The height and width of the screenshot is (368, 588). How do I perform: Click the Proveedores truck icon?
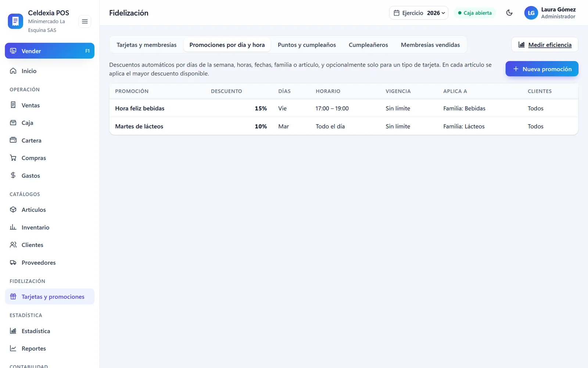pyautogui.click(x=13, y=262)
